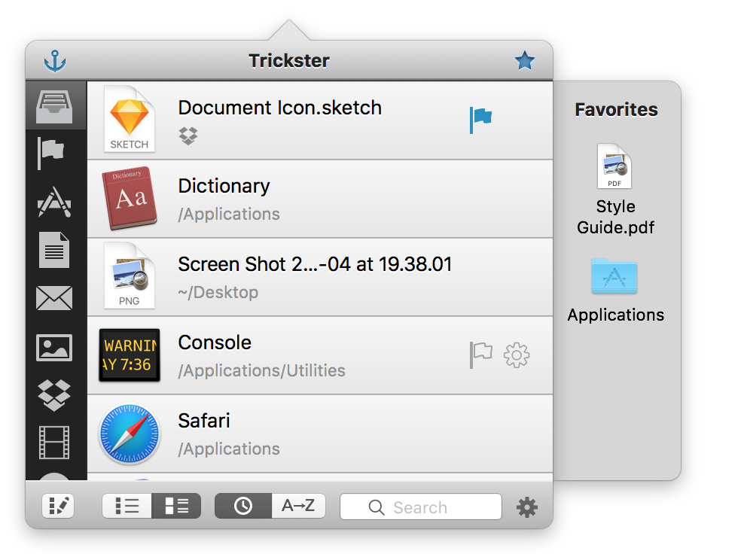This screenshot has width=744, height=560.
Task: Sort by recent time clock button
Action: (243, 506)
